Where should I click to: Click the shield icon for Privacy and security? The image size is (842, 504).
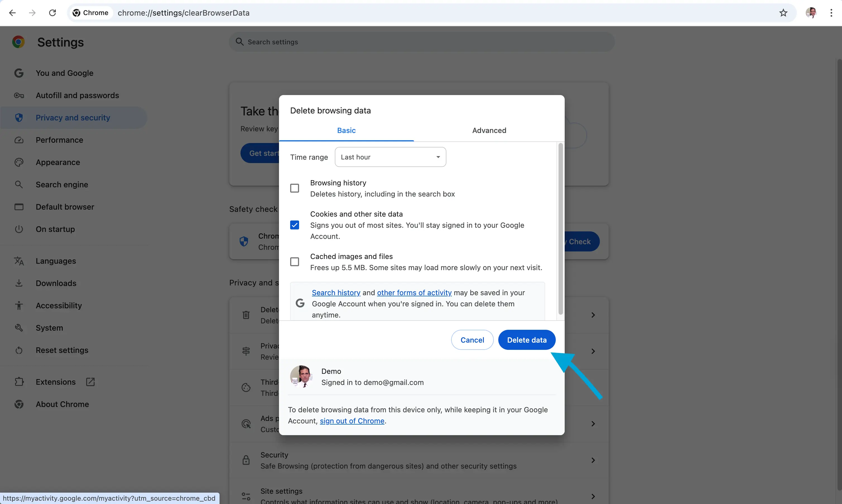point(19,118)
